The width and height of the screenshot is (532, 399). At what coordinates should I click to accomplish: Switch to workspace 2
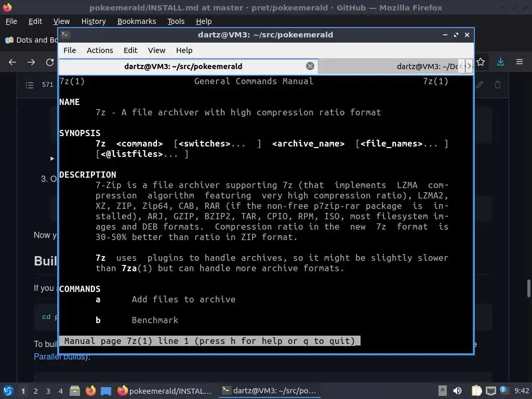point(36,391)
